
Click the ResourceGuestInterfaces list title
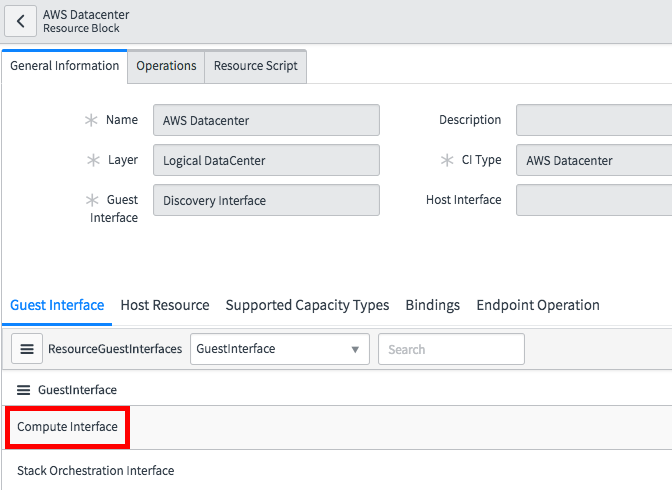click(x=115, y=349)
